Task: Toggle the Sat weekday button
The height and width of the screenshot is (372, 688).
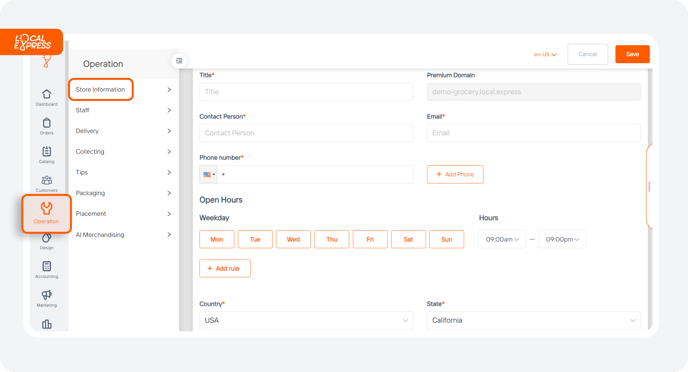Action: (408, 240)
